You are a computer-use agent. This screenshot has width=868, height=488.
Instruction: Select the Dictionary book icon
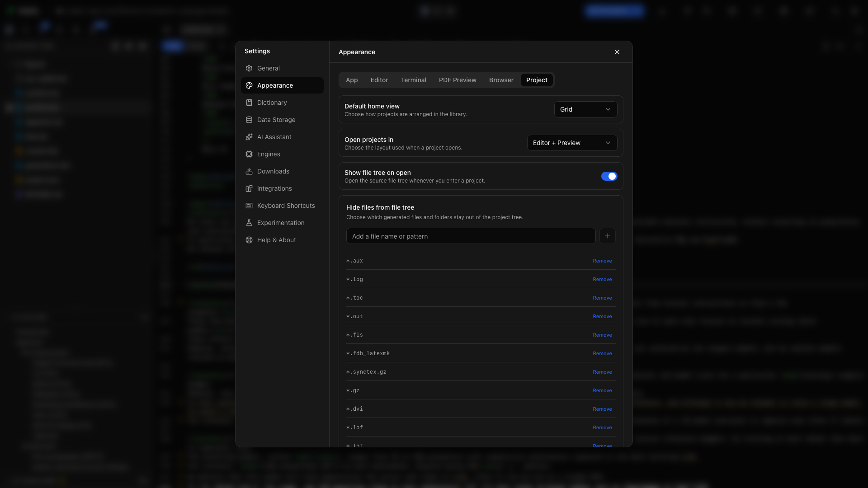point(249,103)
